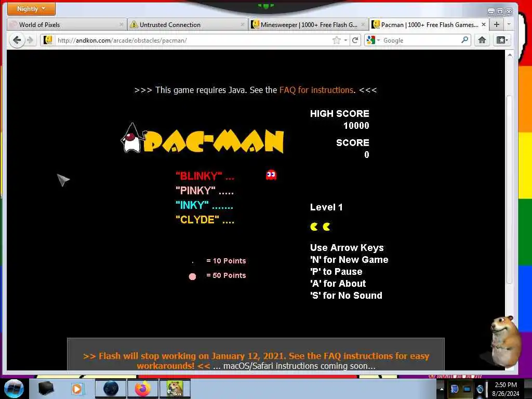Screen dimensions: 532x399
Task: Go to the home page
Action: [482, 41]
